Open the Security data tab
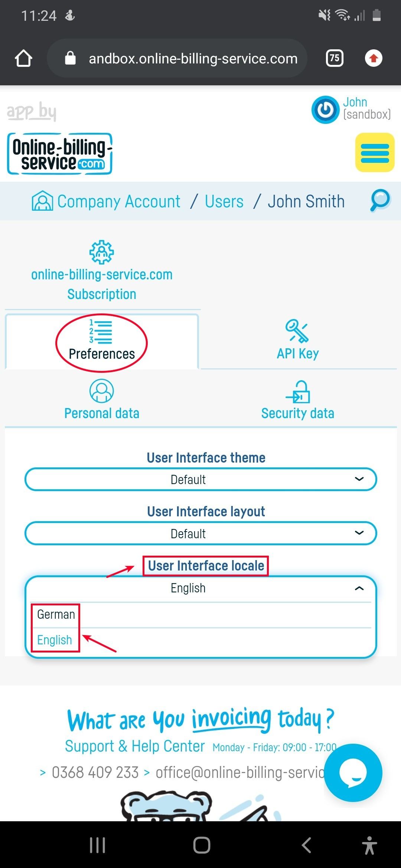 pyautogui.click(x=298, y=400)
